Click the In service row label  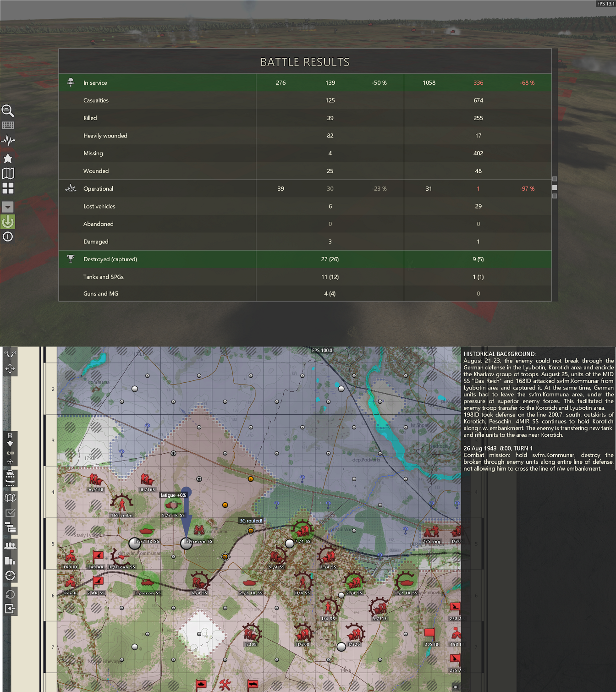point(95,83)
